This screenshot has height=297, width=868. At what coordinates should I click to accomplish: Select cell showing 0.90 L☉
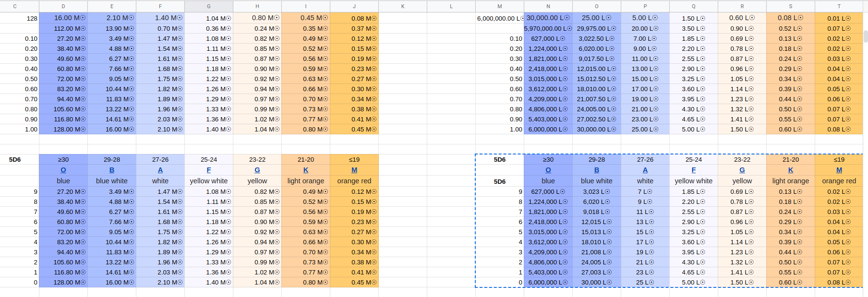pyautogui.click(x=742, y=28)
